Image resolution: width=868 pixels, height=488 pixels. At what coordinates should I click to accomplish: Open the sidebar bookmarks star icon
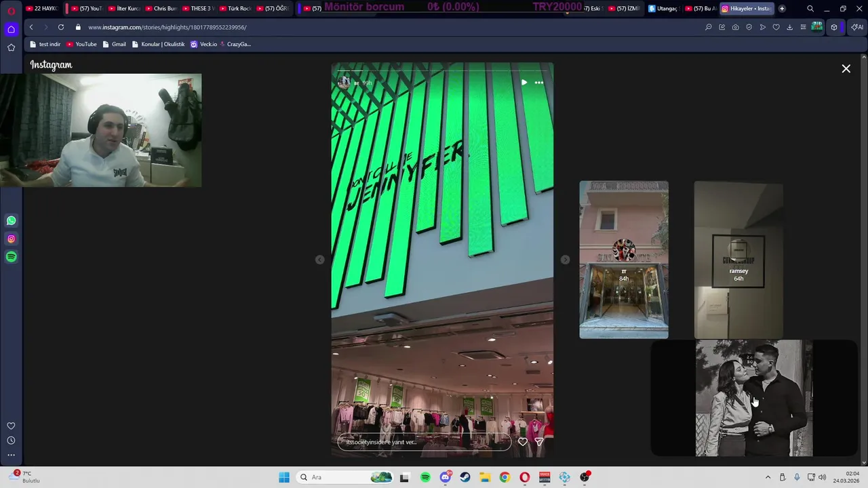[11, 47]
